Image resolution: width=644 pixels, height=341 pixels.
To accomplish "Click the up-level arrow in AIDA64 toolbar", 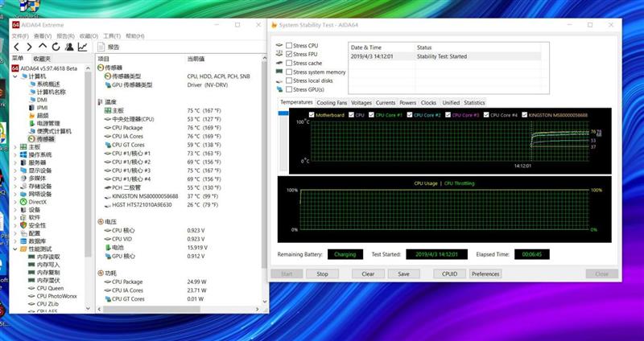I will coord(43,47).
